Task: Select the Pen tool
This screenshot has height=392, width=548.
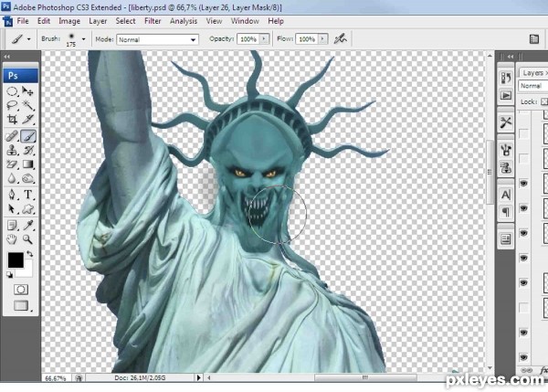Action: pyautogui.click(x=12, y=195)
